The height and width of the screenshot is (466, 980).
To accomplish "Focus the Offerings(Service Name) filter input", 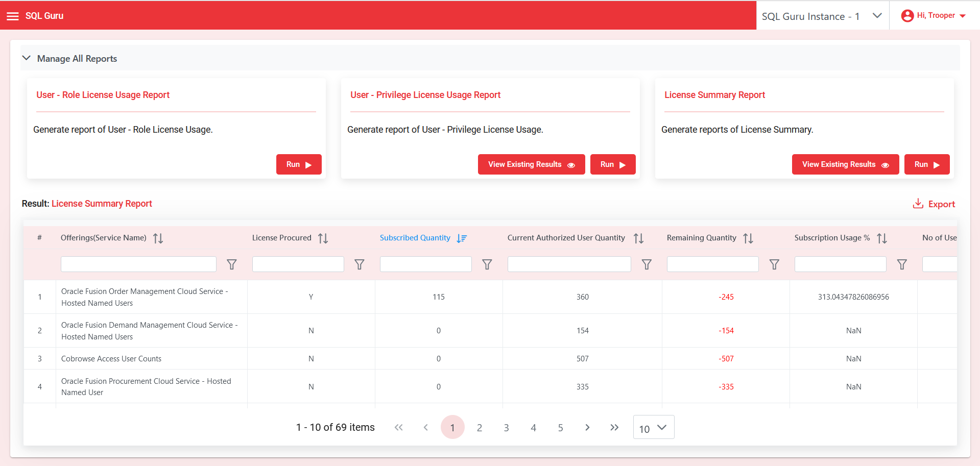I will [x=138, y=264].
